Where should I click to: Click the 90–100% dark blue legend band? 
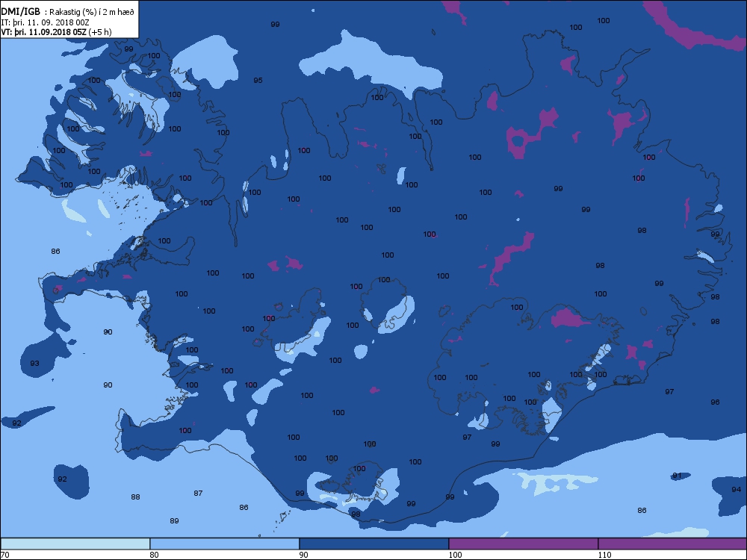point(374,544)
